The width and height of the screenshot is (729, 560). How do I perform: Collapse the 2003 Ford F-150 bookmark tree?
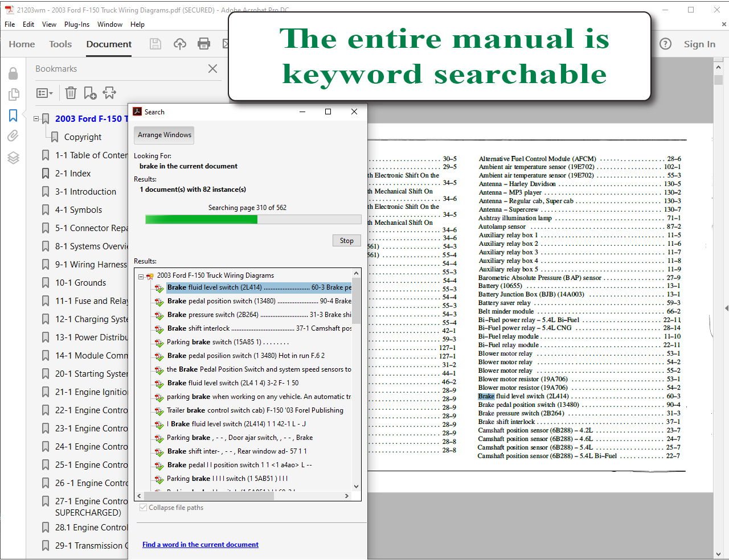(36, 119)
